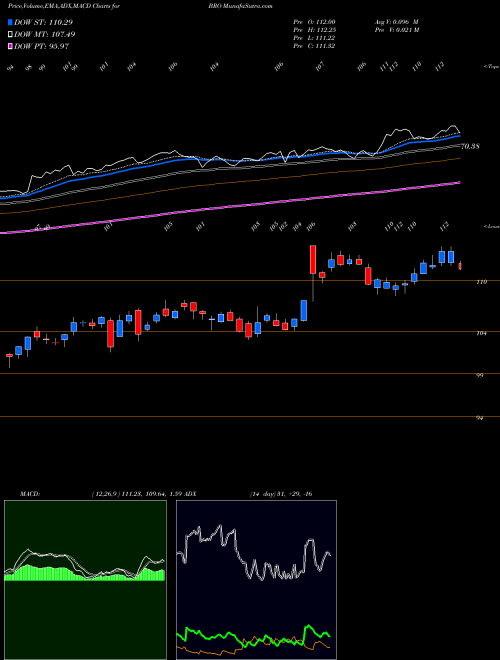Click the white DOW MT legend swatch
The height and width of the screenshot is (660, 500).
(11, 34)
